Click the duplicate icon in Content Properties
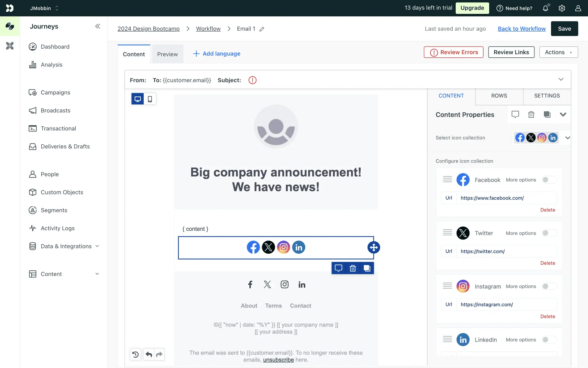This screenshot has width=588, height=368. point(547,114)
